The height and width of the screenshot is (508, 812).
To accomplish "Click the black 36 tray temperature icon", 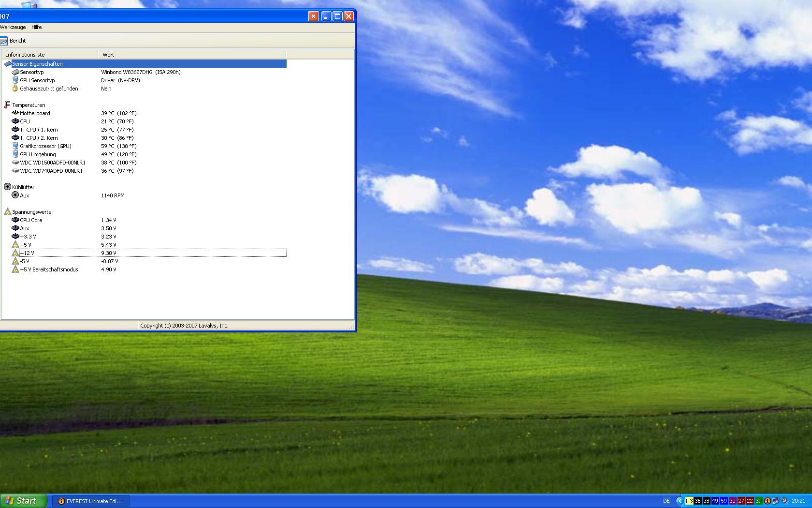I will (697, 501).
